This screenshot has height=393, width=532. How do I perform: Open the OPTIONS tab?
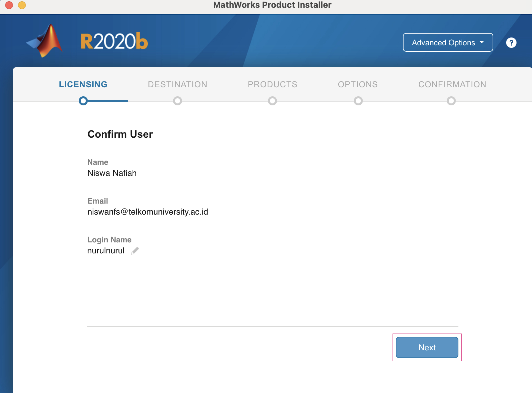[358, 84]
